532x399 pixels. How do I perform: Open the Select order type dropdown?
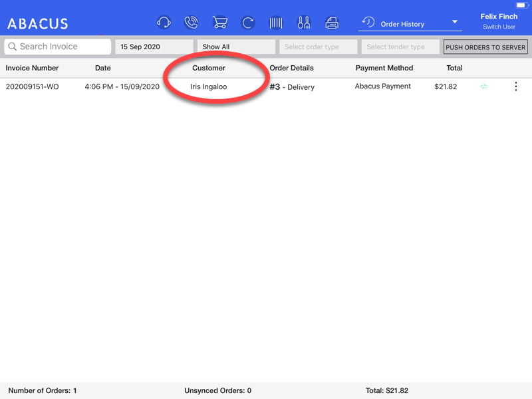[x=318, y=47]
